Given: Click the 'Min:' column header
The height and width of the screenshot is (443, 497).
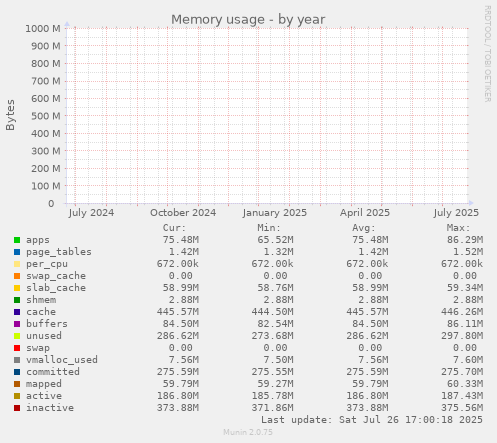Looking at the screenshot, I should click(269, 228).
